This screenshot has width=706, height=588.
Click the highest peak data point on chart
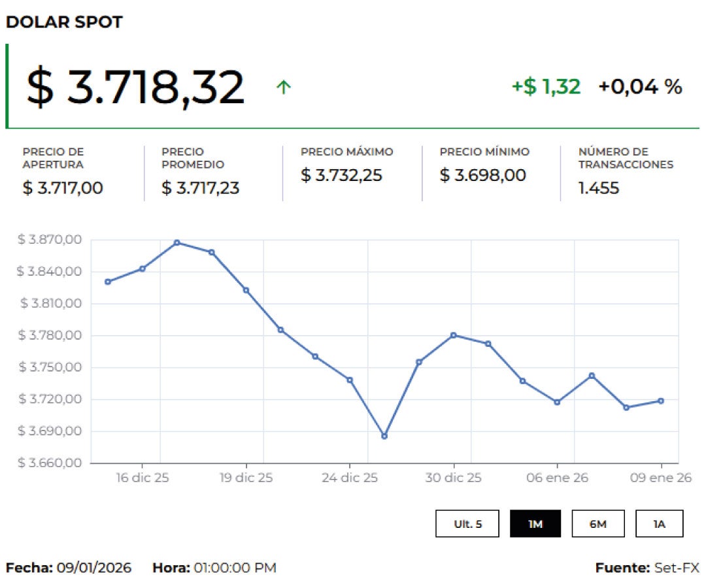176,242
